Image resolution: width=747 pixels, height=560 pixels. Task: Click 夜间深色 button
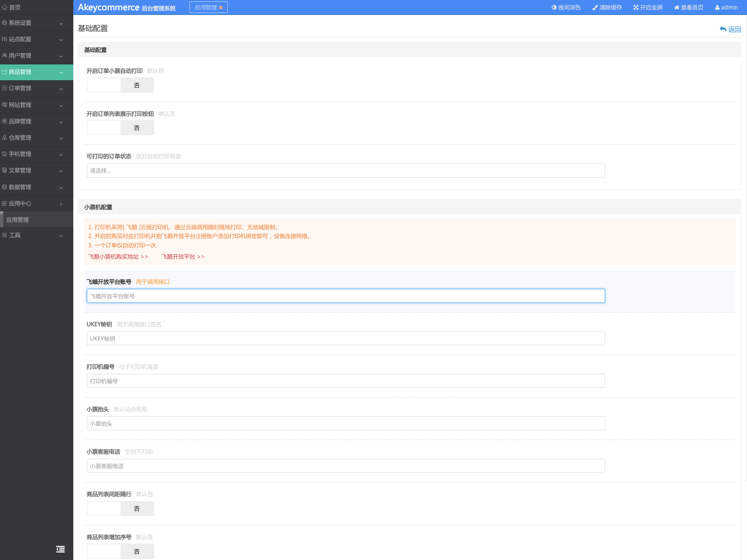click(x=566, y=7)
